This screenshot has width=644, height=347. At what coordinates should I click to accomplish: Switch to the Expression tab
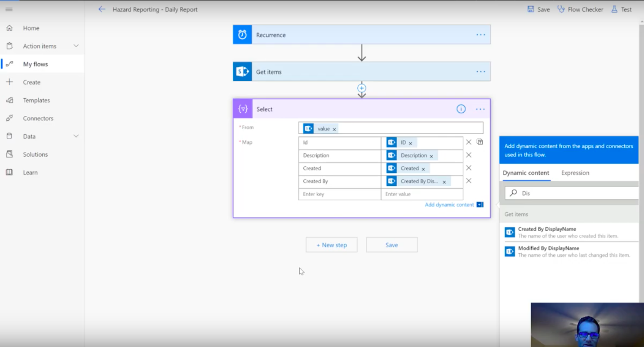[575, 173]
